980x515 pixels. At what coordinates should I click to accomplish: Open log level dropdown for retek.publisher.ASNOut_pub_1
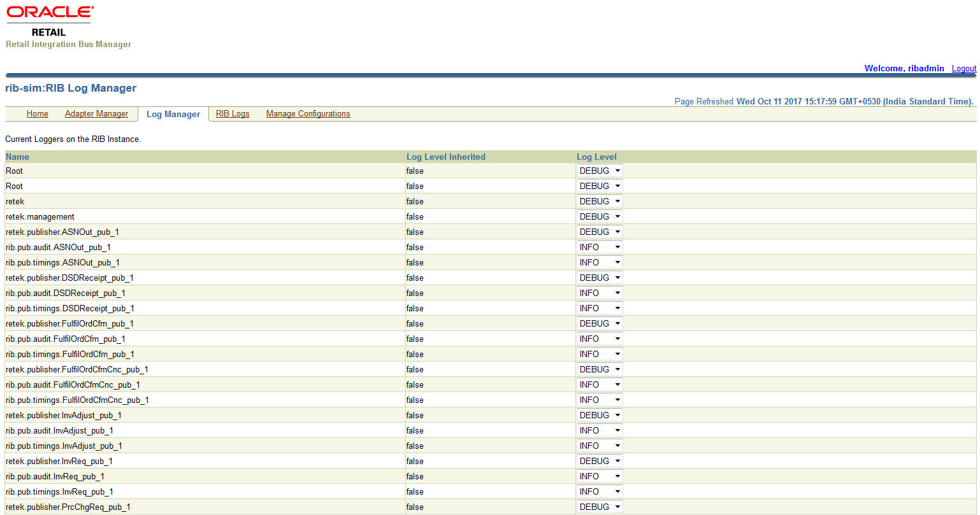599,232
